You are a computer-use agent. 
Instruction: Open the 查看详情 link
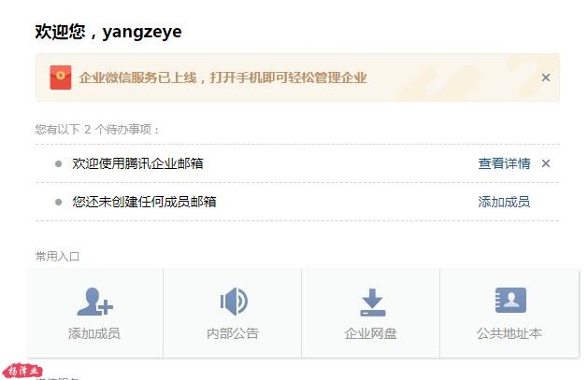tap(504, 163)
